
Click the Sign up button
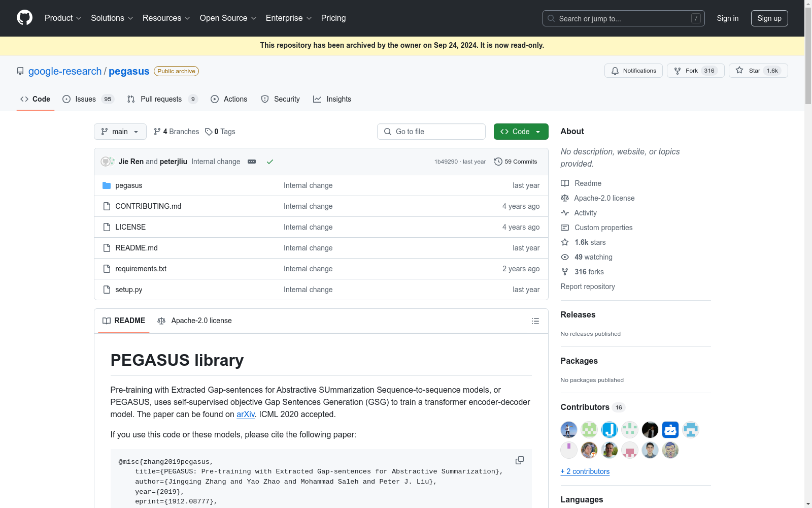tap(769, 18)
